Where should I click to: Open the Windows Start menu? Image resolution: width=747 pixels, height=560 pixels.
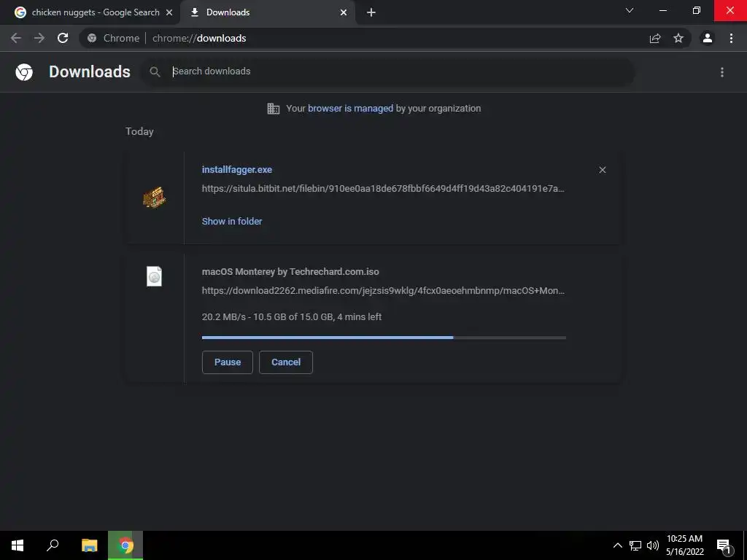coord(18,545)
